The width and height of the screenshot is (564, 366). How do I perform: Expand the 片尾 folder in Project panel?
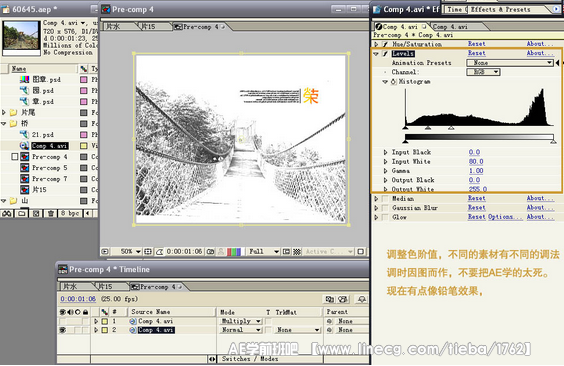(4, 113)
